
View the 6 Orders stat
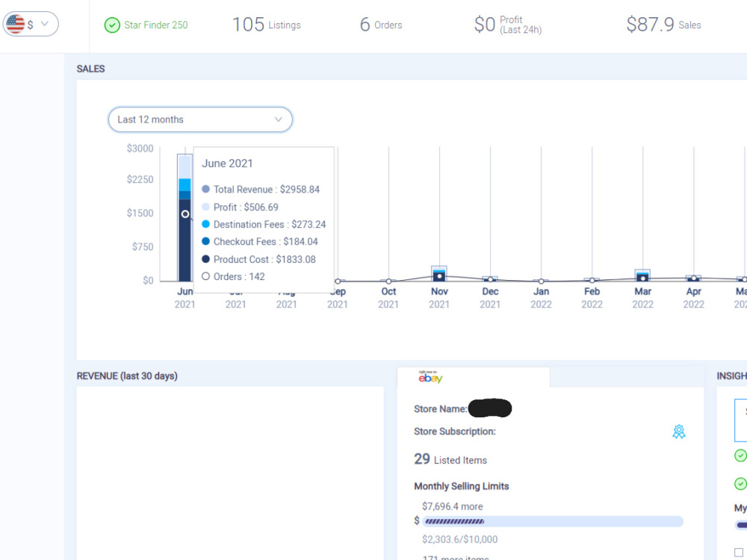click(381, 25)
